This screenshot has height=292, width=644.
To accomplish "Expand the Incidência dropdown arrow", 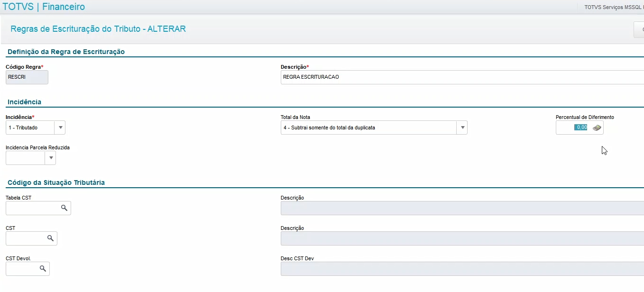I will tap(60, 128).
